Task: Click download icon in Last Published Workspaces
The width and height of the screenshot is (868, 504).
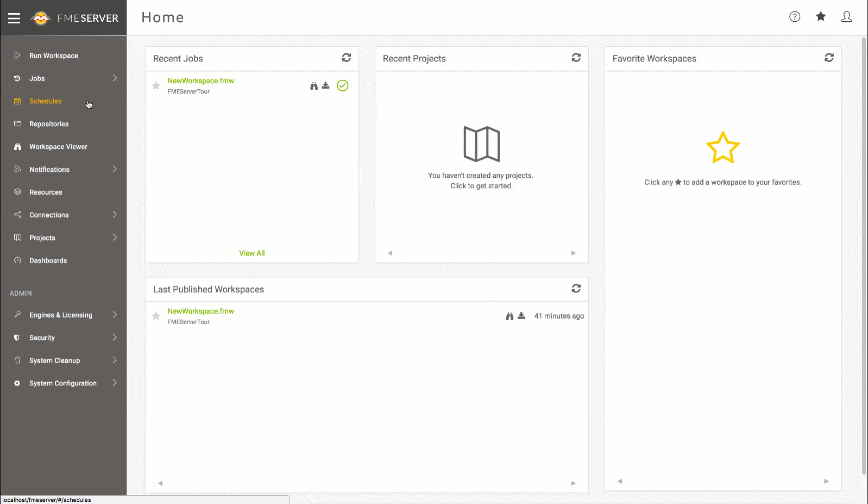Action: 521,315
